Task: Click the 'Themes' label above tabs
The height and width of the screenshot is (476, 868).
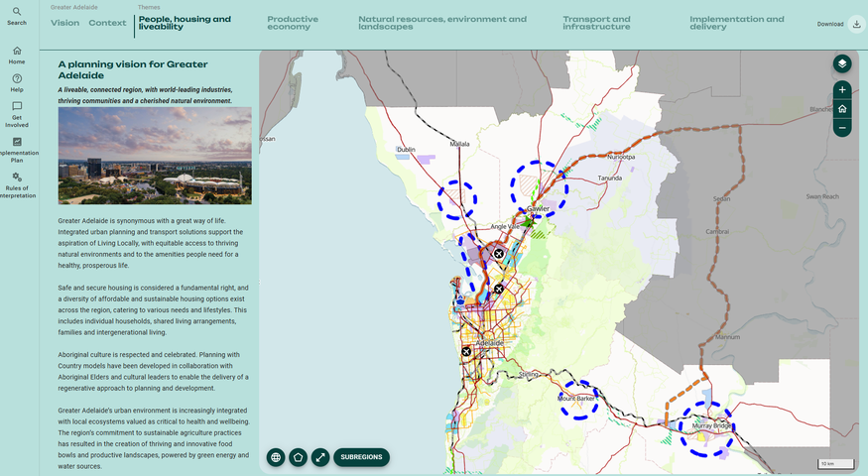Action: pyautogui.click(x=149, y=7)
